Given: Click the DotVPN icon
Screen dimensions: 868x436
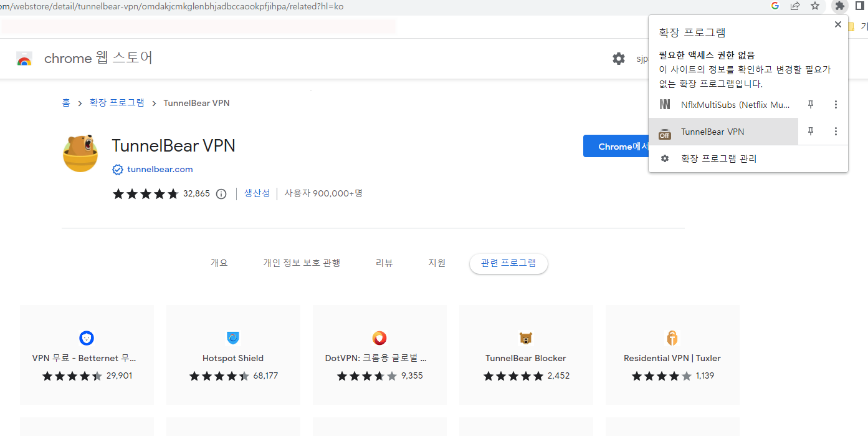Looking at the screenshot, I should pyautogui.click(x=379, y=338).
